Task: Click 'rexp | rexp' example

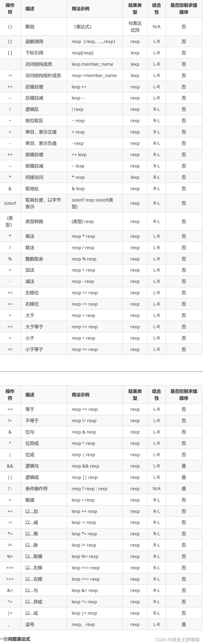Action: [83, 455]
